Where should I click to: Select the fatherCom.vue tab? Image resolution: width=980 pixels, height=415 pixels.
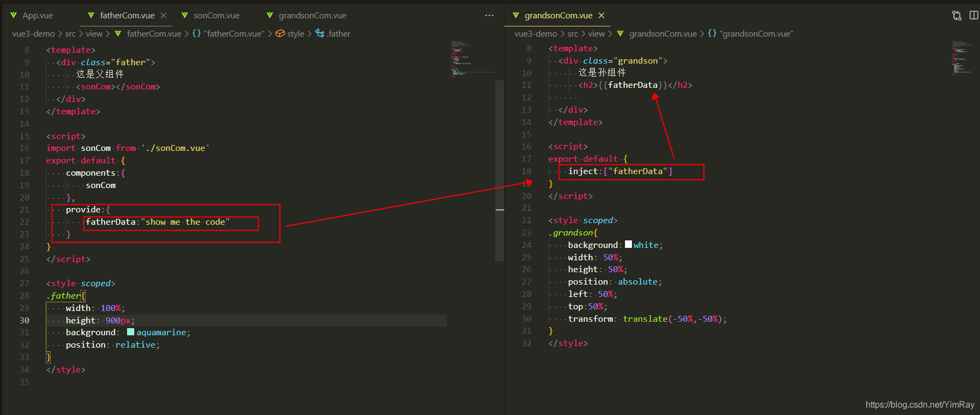coord(127,16)
